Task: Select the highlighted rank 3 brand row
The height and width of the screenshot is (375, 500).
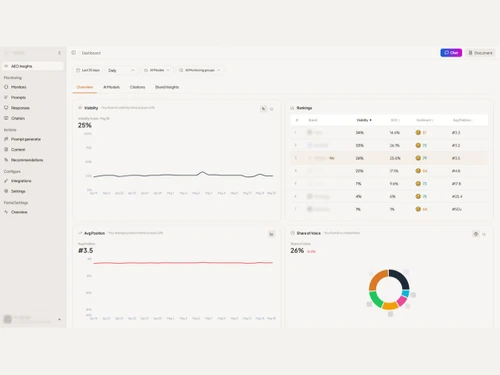Action: click(x=389, y=158)
